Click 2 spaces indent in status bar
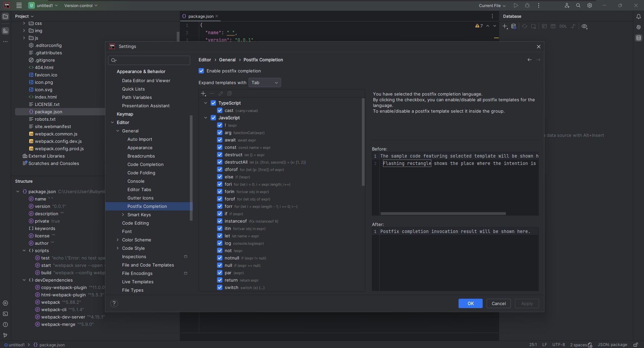 578,345
